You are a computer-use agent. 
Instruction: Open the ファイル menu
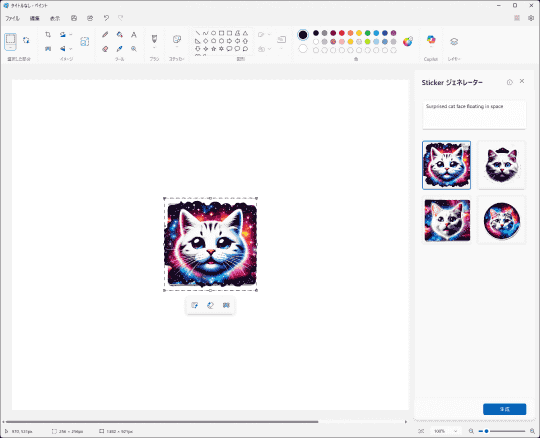12,18
